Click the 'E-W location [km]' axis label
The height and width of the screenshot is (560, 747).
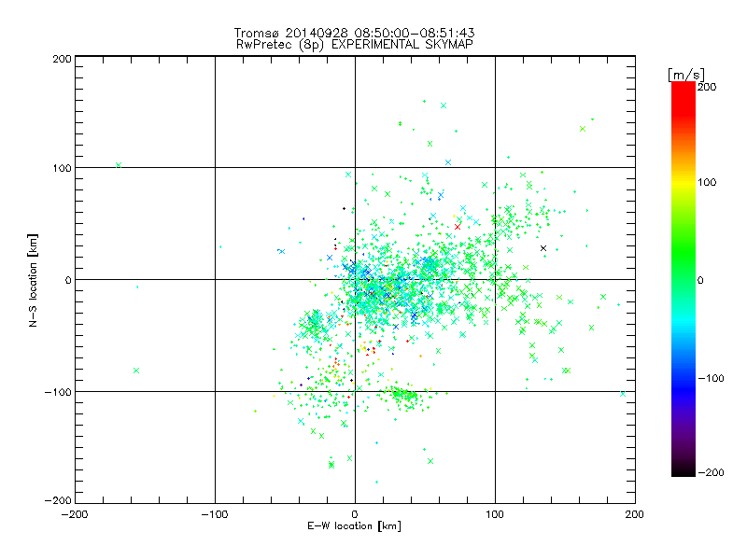354,526
